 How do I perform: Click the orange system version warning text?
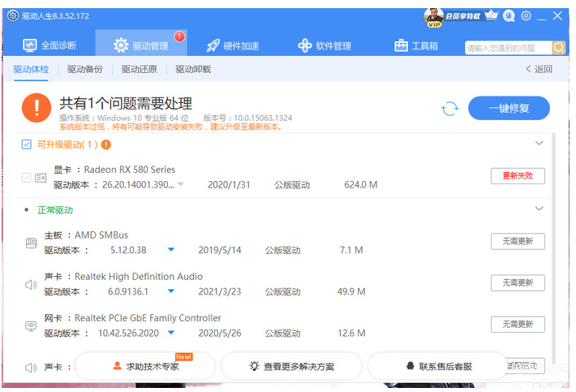tap(171, 127)
